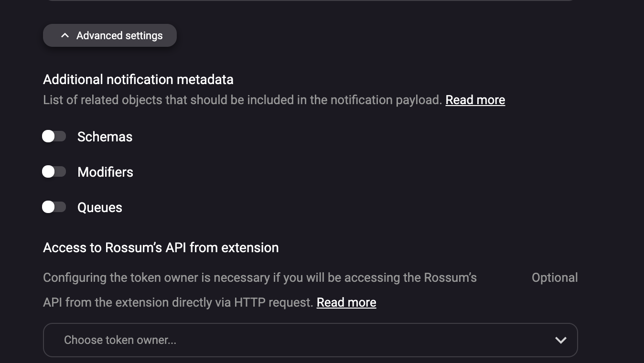Click the Queues label text
This screenshot has width=644, height=363.
pyautogui.click(x=99, y=208)
